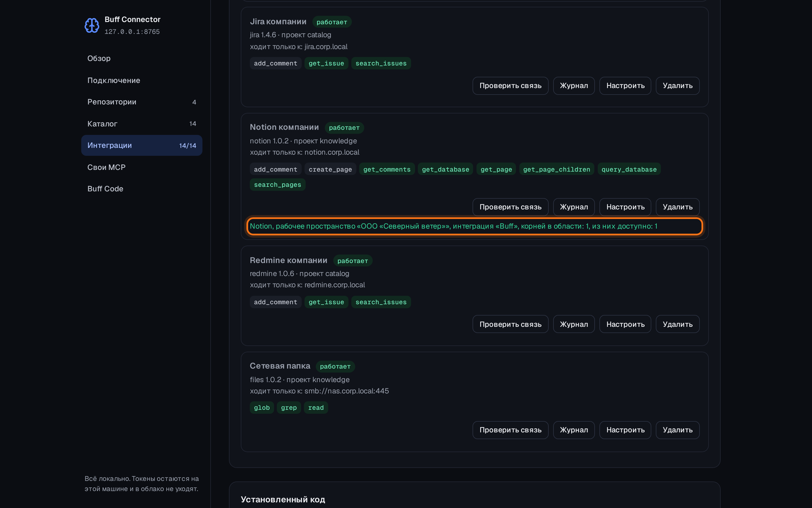The image size is (812, 508).
Task: Click the text redmine 1.0.6 · проект catalog
Action: [x=299, y=273]
